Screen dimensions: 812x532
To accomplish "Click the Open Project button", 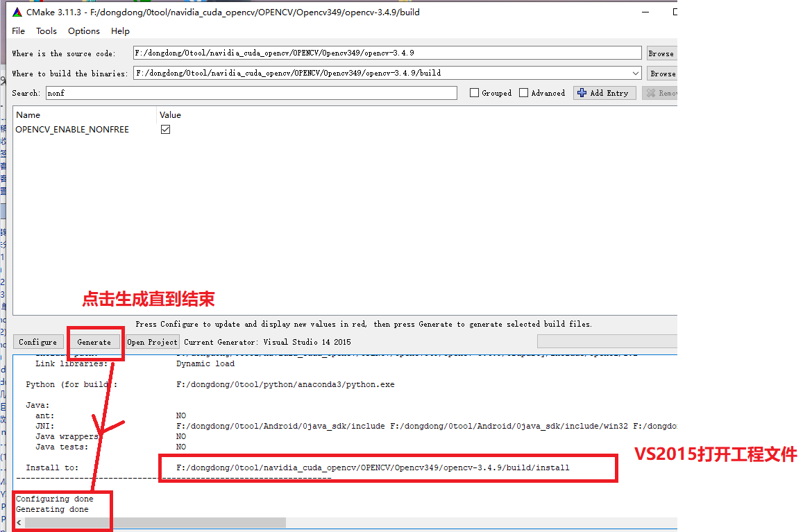I will 152,342.
